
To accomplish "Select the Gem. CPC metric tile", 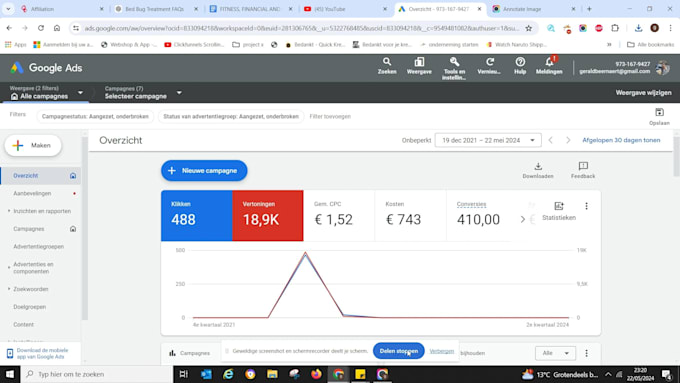I will pyautogui.click(x=339, y=216).
